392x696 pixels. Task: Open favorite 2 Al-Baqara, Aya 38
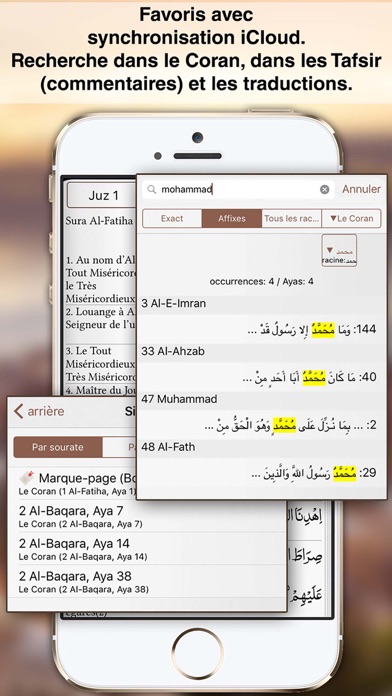[x=147, y=581]
